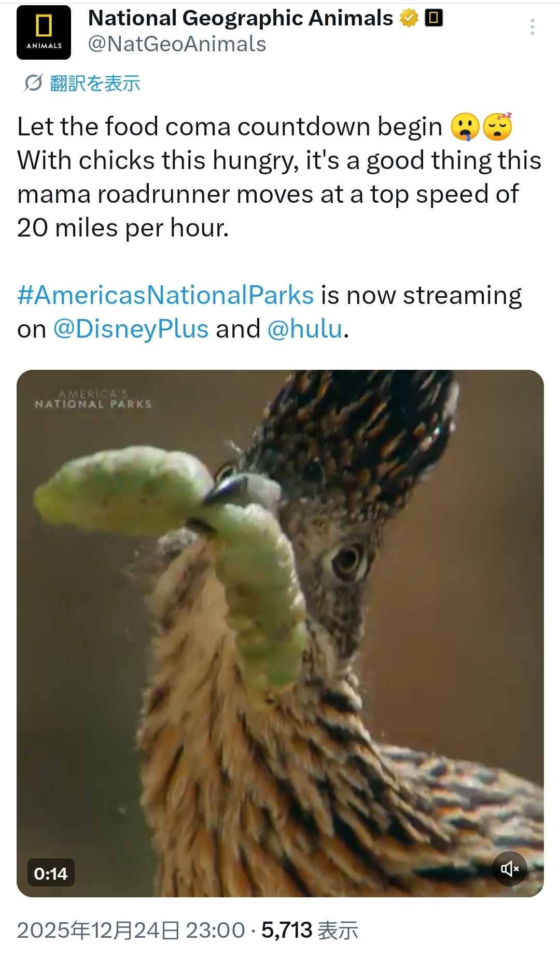Screen dimensions: 560x958
Task: Click the sleeping face emoji
Action: pos(498,127)
